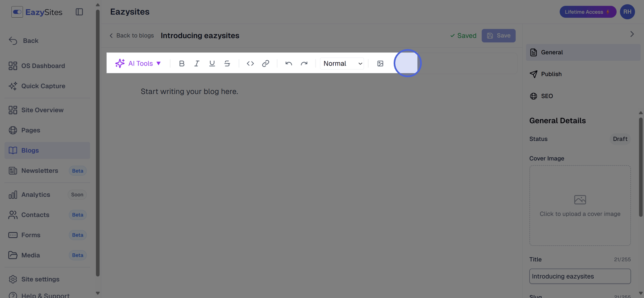
Task: Apply underline formatting
Action: 212,63
